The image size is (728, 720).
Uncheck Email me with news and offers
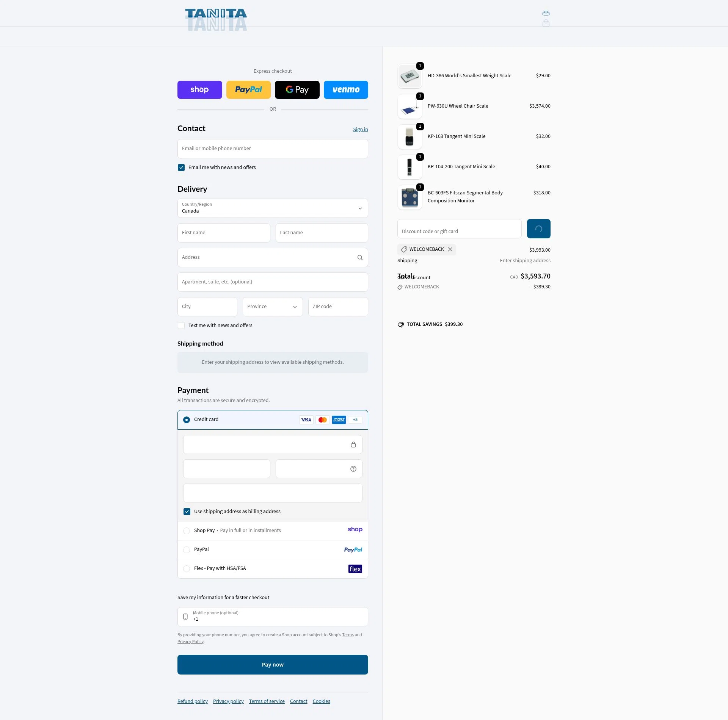click(x=181, y=167)
